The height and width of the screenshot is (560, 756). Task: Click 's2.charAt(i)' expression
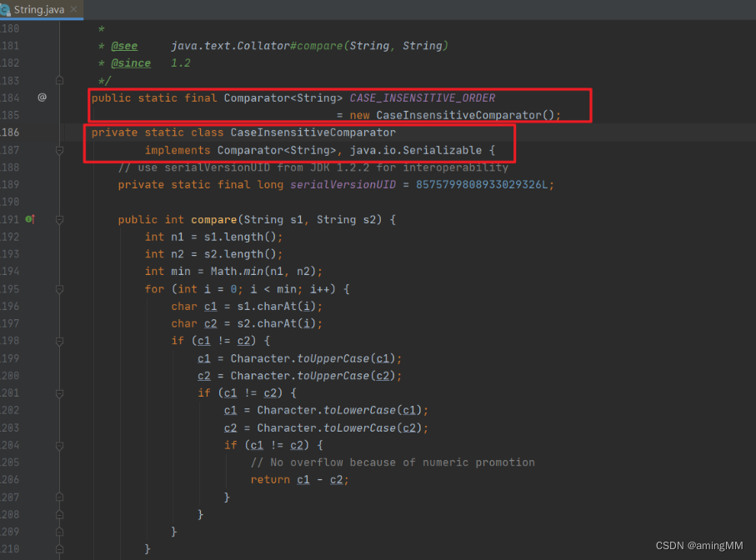(x=276, y=324)
